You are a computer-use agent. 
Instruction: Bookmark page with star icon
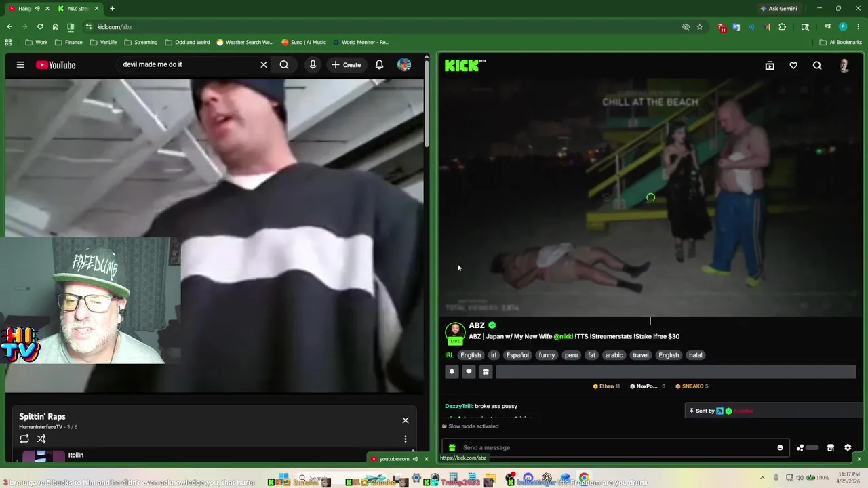pyautogui.click(x=699, y=27)
